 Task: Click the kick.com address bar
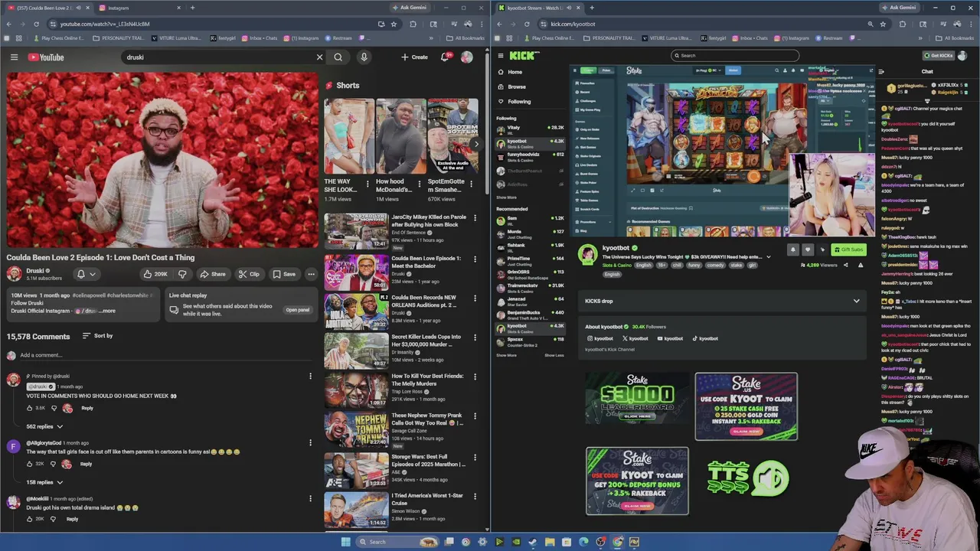tap(704, 24)
